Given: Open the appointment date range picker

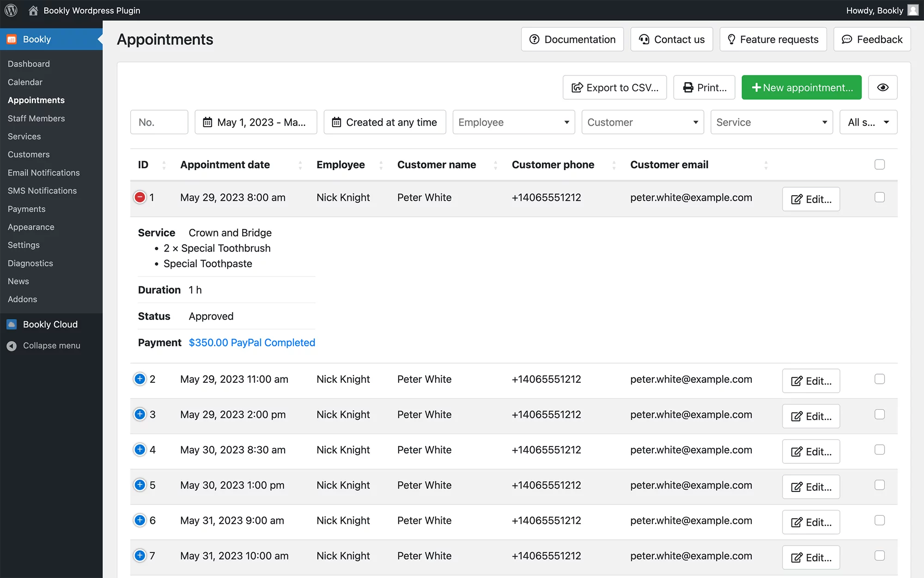Looking at the screenshot, I should click(255, 122).
